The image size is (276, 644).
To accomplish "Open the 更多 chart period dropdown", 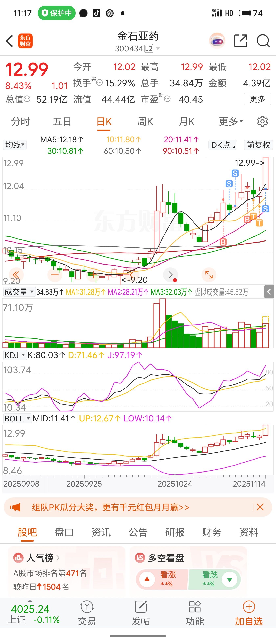I will tap(231, 121).
